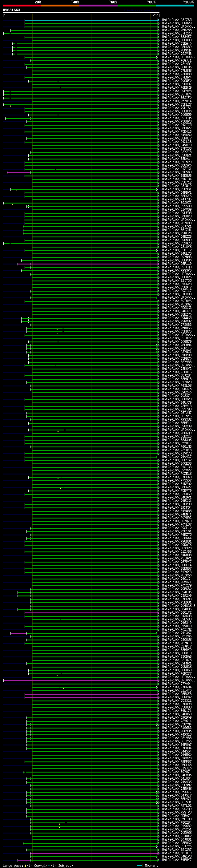This screenshot has width=197, height=868.
Task: Select the label UniRef100_B2IUC2
Action: click(x=177, y=338)
